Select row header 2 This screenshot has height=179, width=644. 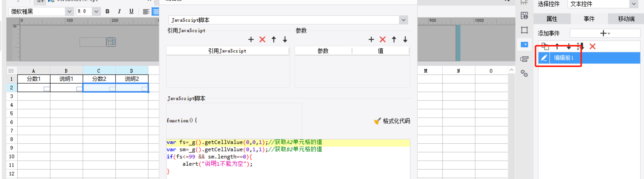[x=11, y=88]
